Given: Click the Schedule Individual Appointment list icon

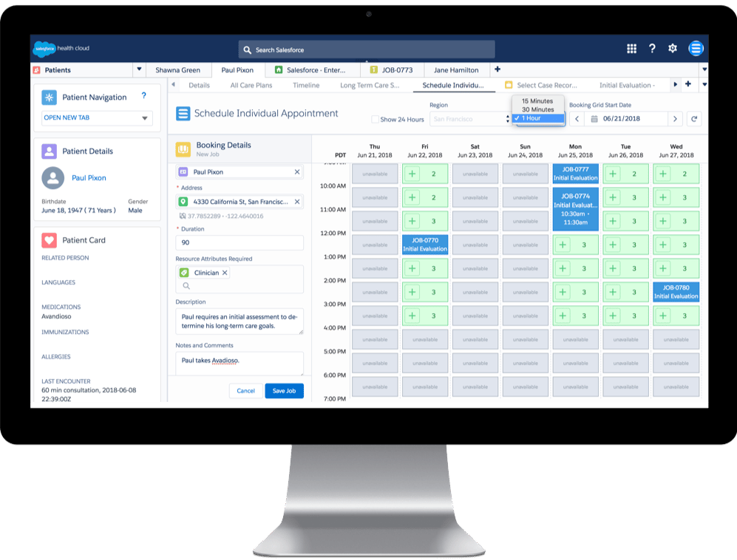Looking at the screenshot, I should point(183,113).
